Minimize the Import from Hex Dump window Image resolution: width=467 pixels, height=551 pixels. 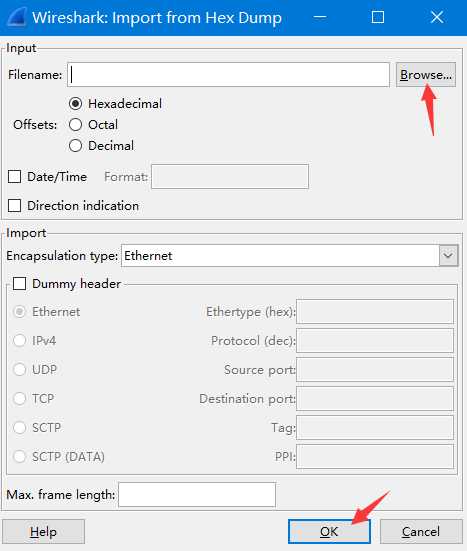pyautogui.click(x=320, y=17)
